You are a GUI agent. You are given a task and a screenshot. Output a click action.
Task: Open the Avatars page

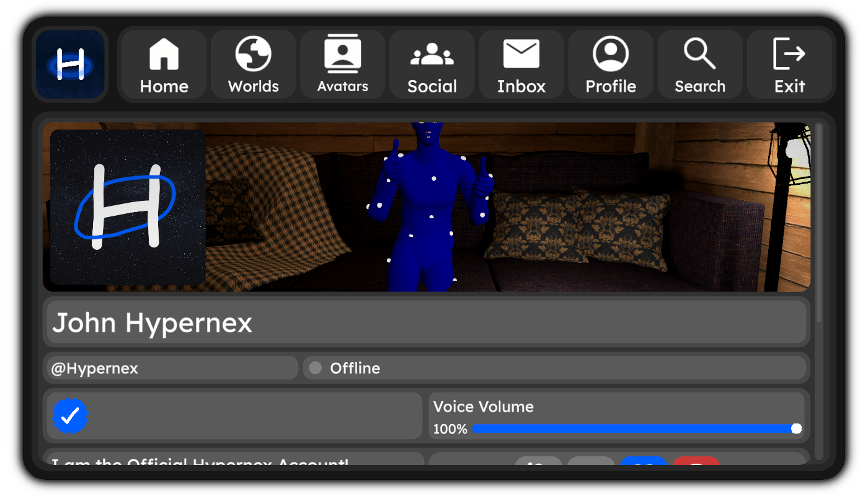point(342,65)
